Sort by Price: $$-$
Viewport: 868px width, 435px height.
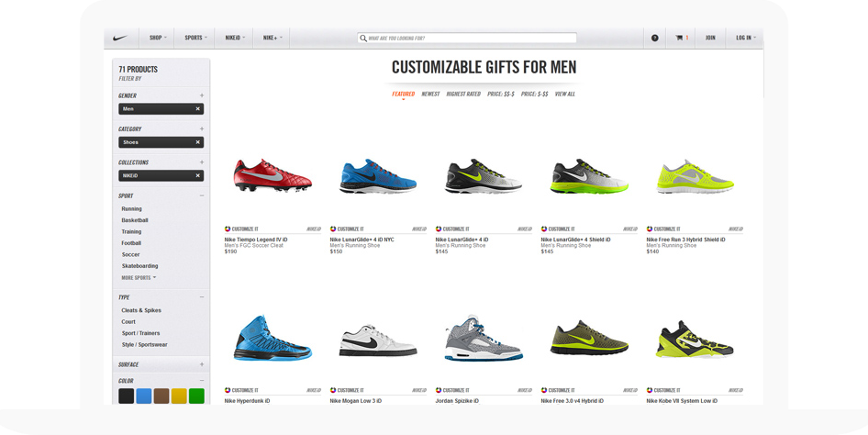[x=500, y=95]
